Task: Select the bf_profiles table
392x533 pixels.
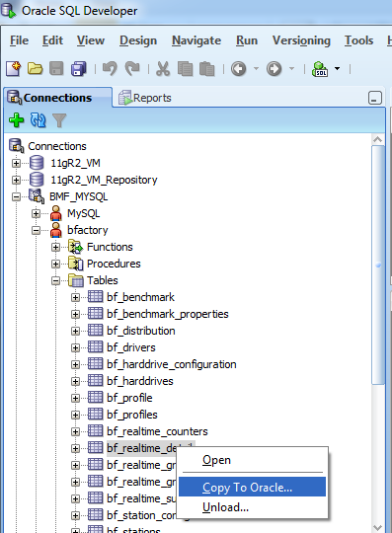Action: click(132, 415)
